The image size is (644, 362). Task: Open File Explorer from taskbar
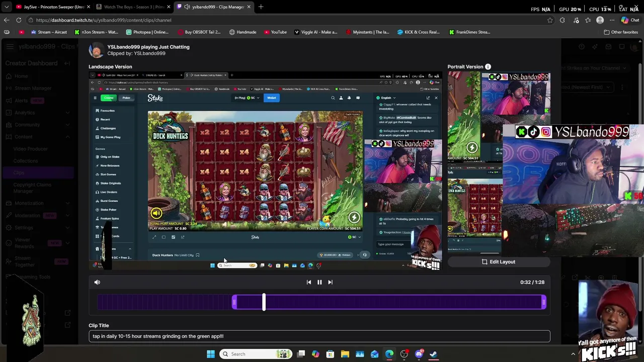(345, 354)
